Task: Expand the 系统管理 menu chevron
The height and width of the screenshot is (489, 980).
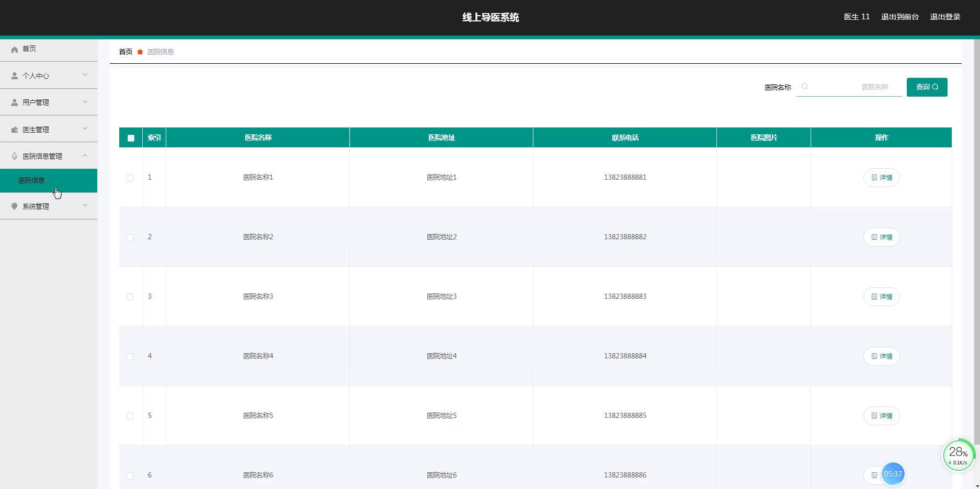Action: pyautogui.click(x=85, y=206)
